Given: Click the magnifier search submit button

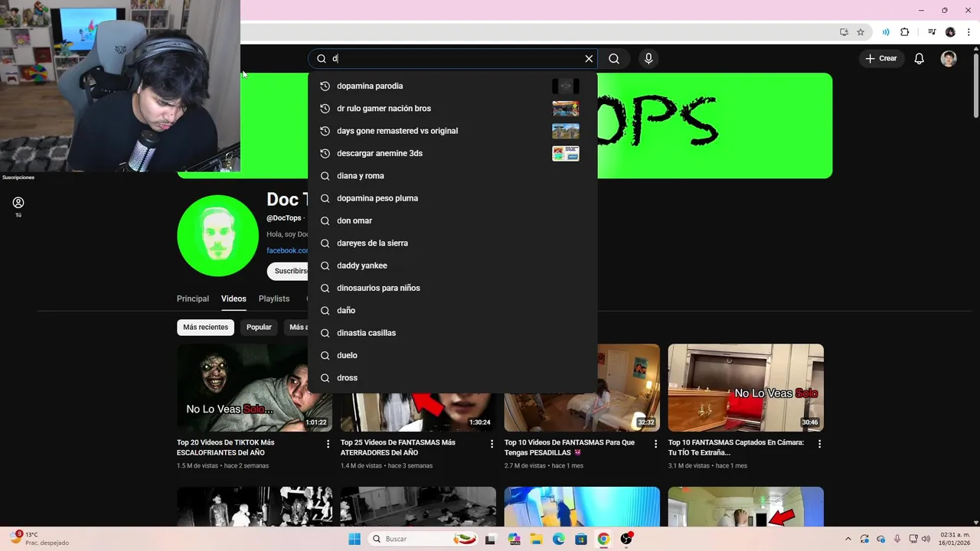Looking at the screenshot, I should [x=614, y=58].
